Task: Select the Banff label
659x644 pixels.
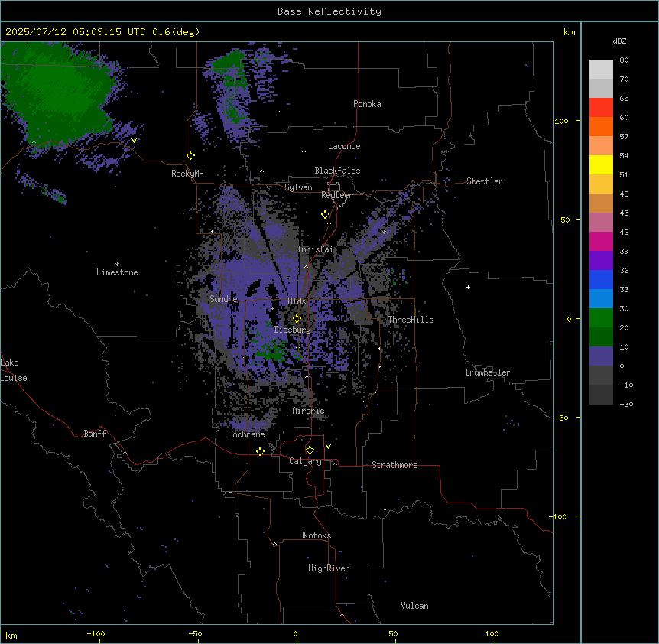Action: [95, 434]
